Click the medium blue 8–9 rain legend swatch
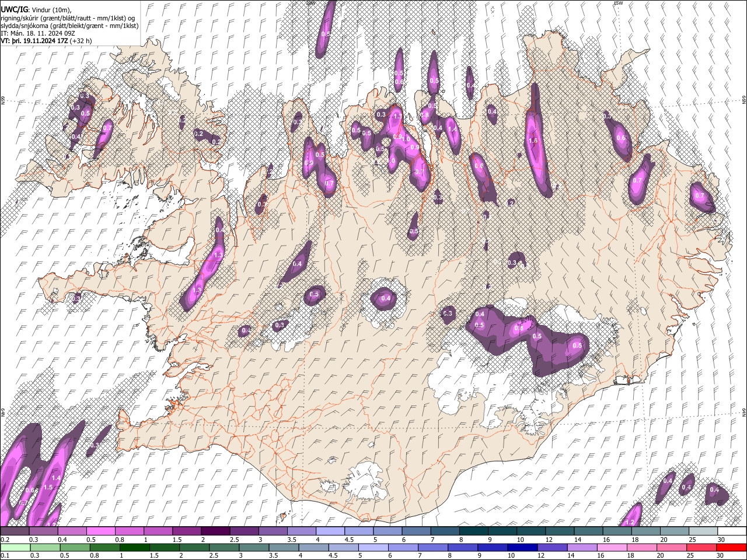Screen dimensions: 747x560 tap(462, 547)
